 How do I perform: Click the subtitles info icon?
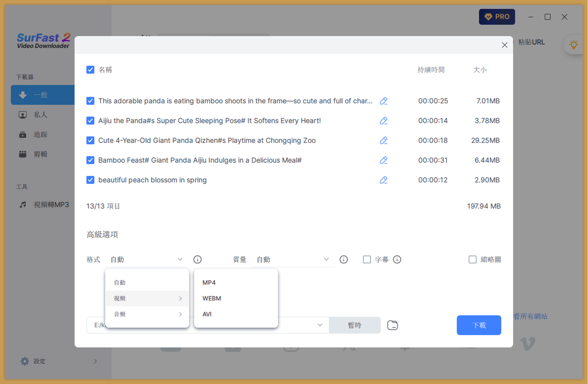[397, 259]
